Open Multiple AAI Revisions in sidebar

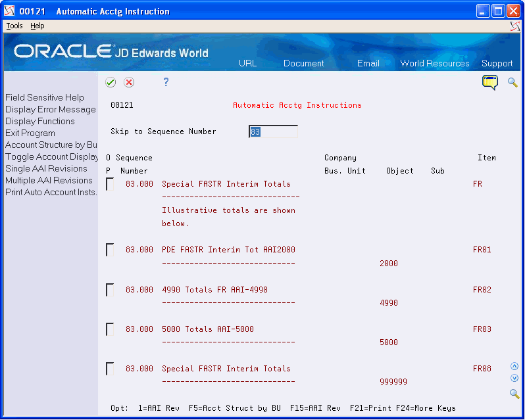coord(49,180)
